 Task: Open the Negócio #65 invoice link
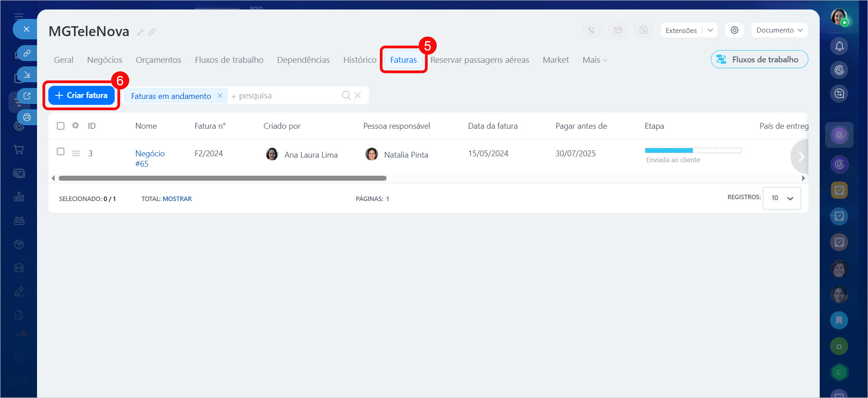(x=149, y=159)
